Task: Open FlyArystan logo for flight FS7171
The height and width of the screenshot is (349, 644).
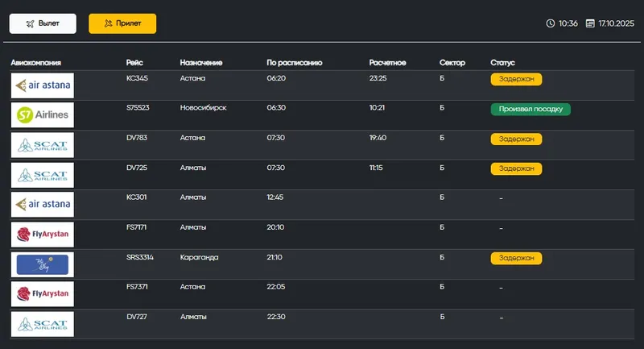Action: coord(43,235)
